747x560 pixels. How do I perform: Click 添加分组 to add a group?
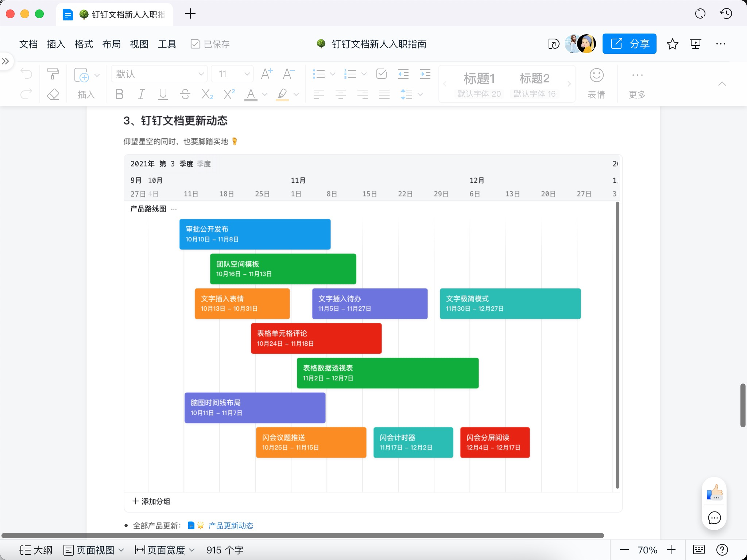(x=151, y=501)
